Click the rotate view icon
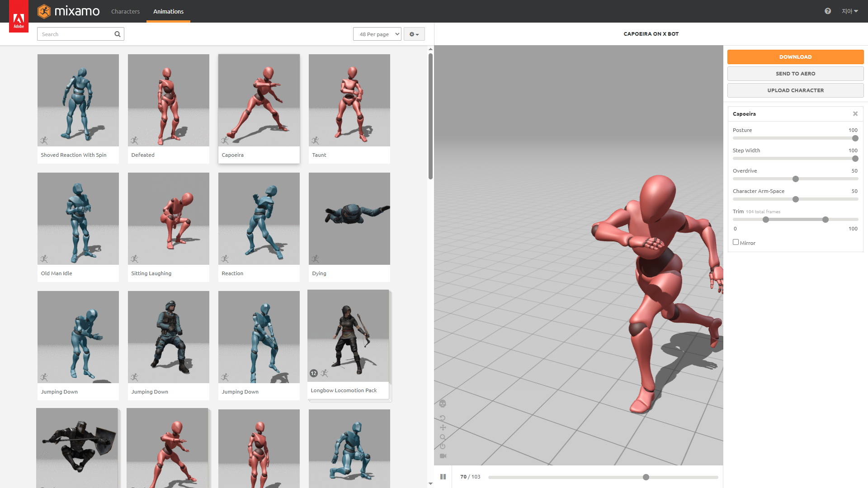 point(443,418)
